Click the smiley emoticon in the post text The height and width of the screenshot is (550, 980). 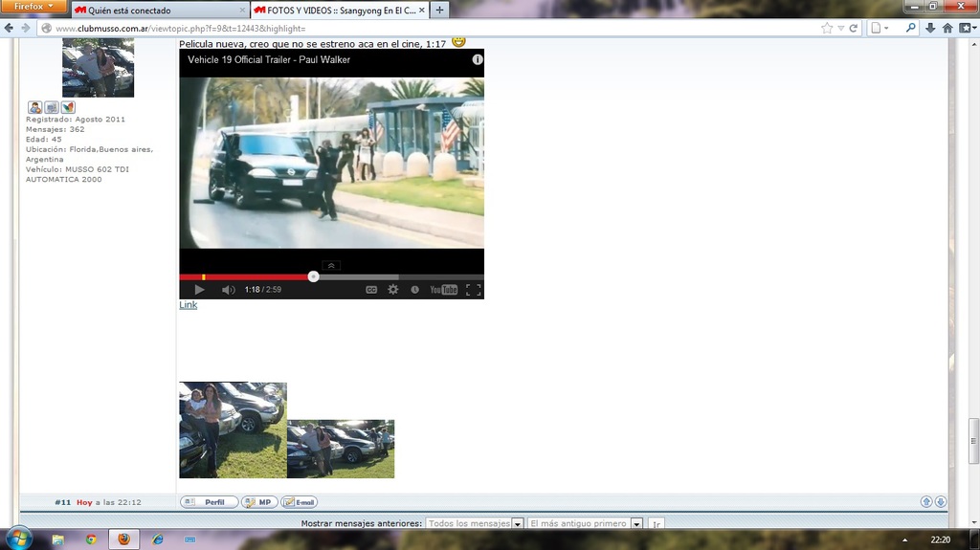click(458, 42)
